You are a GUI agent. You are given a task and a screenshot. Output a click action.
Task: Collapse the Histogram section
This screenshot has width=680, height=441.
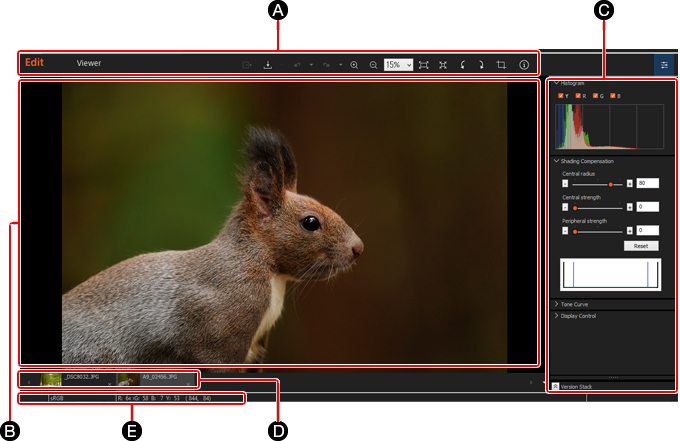coord(556,83)
